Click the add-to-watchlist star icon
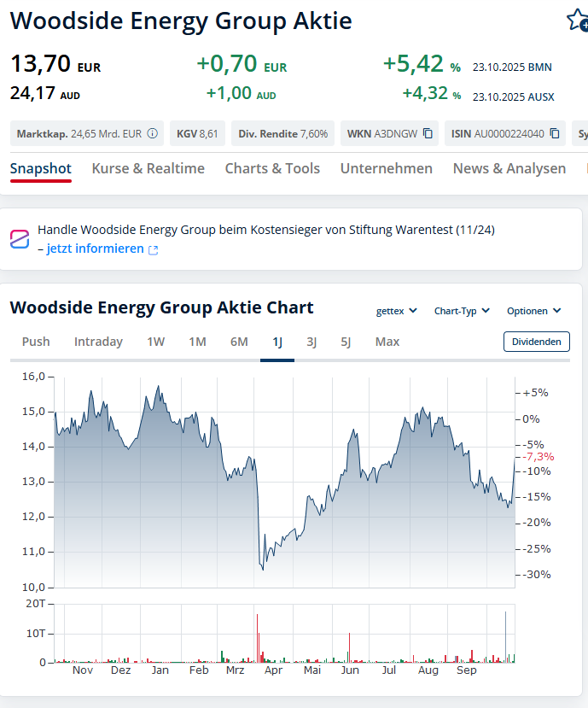The image size is (588, 708). 578,20
